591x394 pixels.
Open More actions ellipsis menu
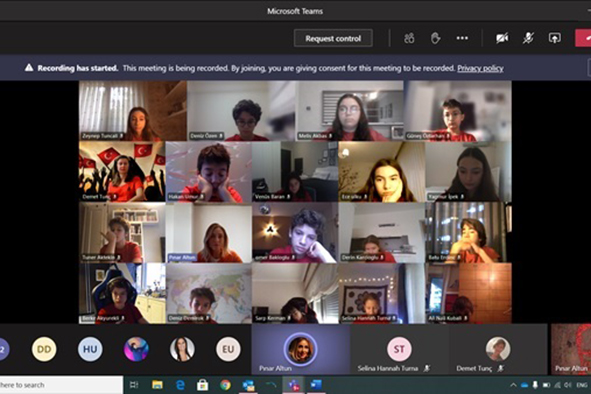pyautogui.click(x=462, y=38)
